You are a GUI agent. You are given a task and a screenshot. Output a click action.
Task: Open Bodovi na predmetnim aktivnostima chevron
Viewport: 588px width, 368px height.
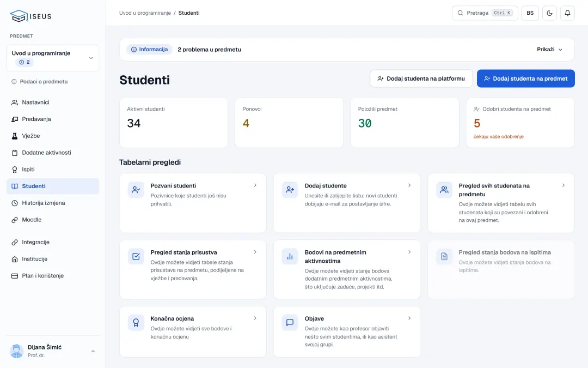(409, 252)
